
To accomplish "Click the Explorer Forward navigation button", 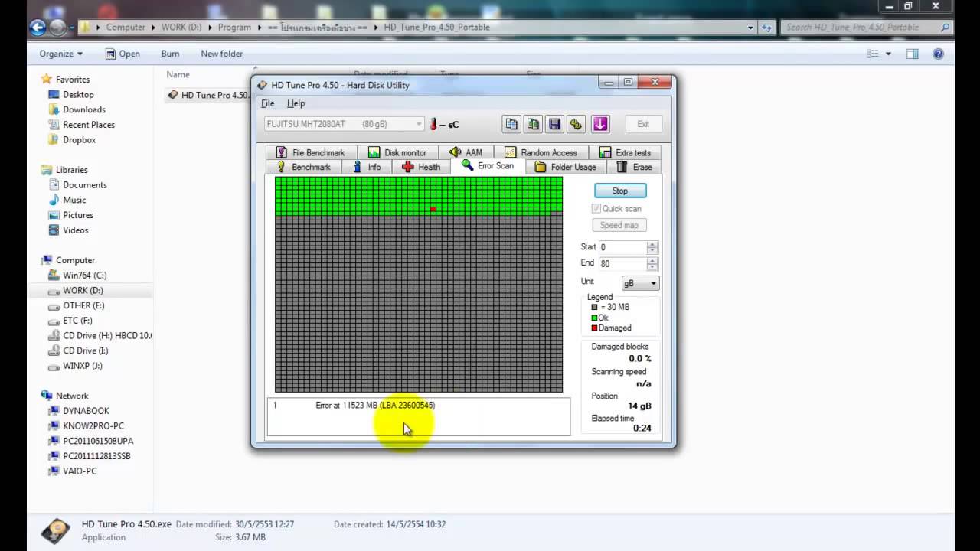I will [x=58, y=28].
